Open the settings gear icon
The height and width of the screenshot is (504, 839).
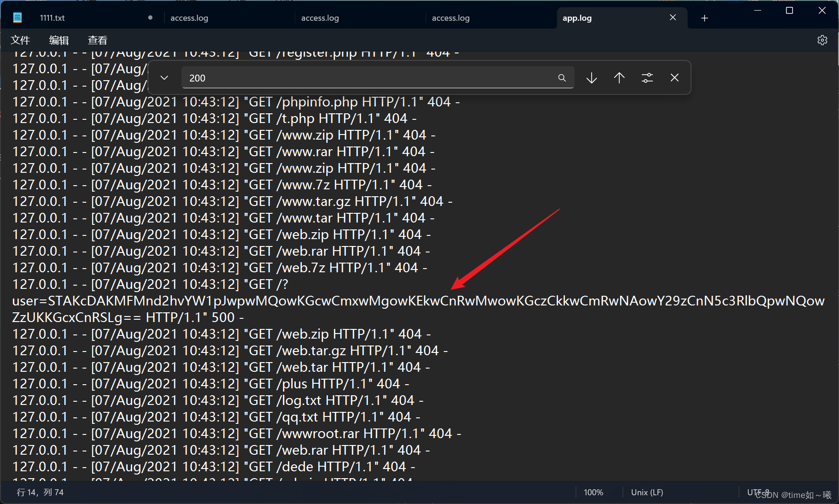[x=822, y=40]
